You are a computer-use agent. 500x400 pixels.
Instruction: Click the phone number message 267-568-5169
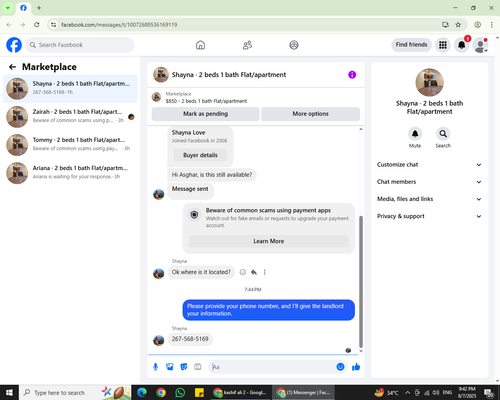[190, 339]
